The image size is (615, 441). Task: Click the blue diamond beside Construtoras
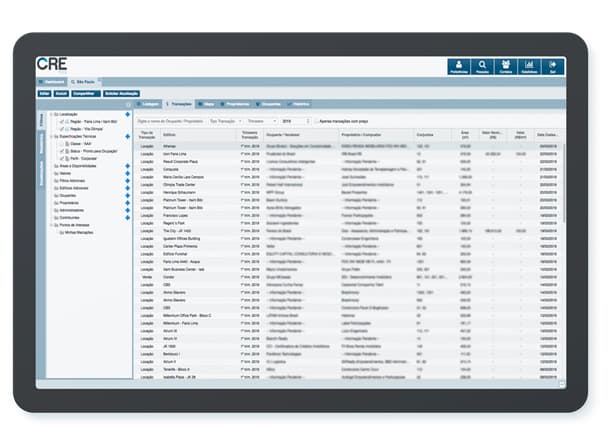click(127, 217)
